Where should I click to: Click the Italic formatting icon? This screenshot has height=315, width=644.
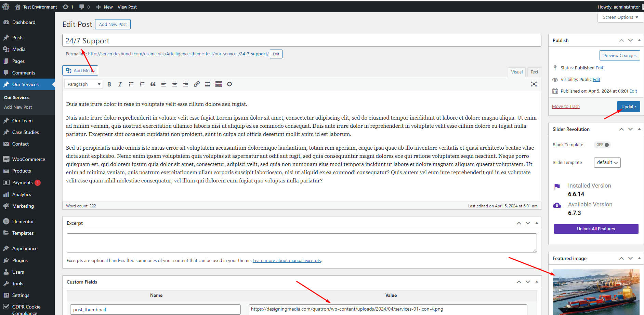120,84
